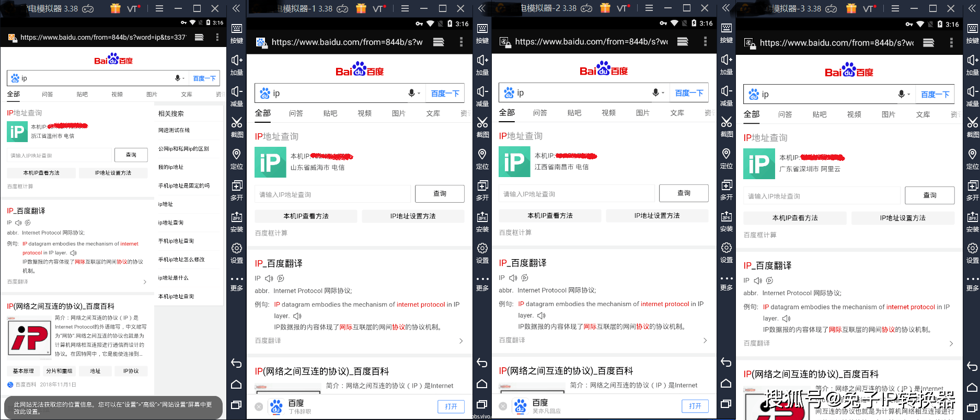Select 图片 tab in 模拟器-3

click(889, 114)
